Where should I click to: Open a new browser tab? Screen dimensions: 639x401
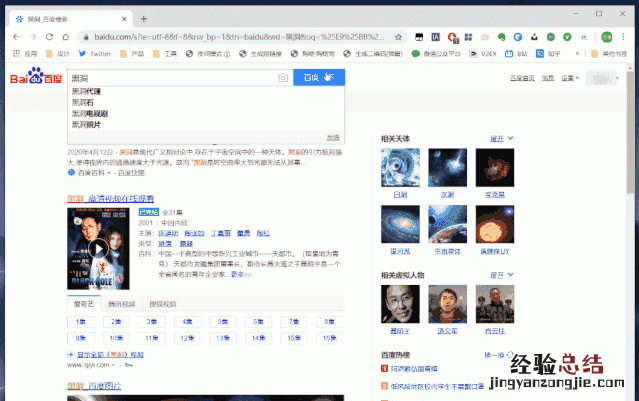144,19
